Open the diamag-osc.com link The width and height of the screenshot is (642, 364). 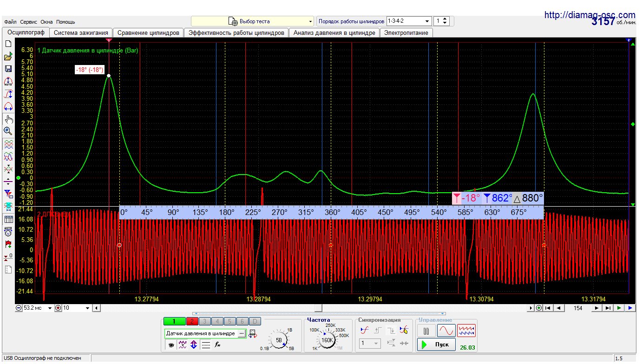pos(590,15)
